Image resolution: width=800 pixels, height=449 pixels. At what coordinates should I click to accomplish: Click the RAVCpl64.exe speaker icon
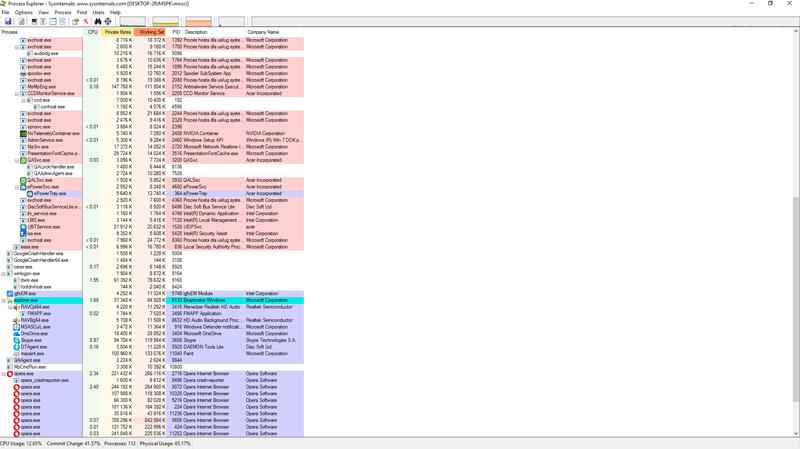click(x=16, y=307)
